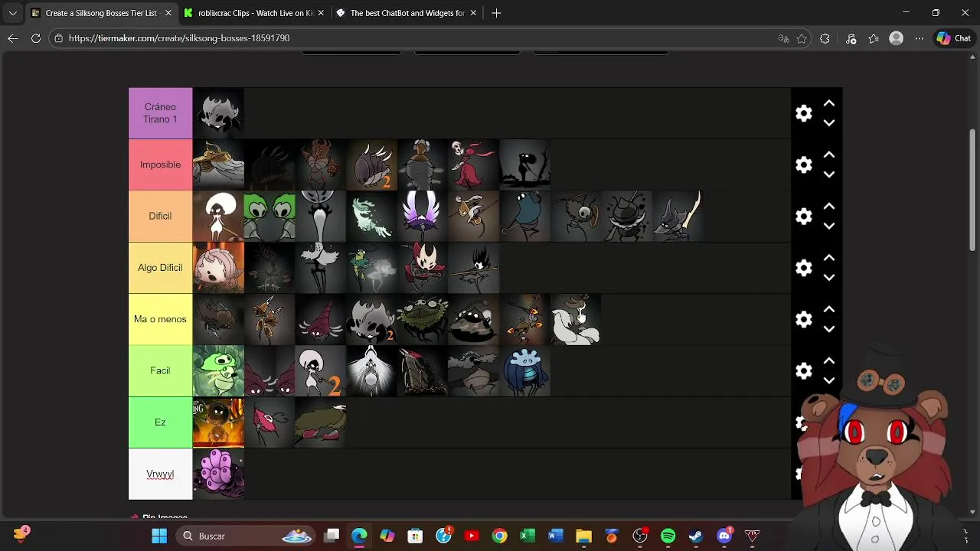Select white swan-like boss in Ma o menos row
The image size is (980, 551).
point(576,319)
